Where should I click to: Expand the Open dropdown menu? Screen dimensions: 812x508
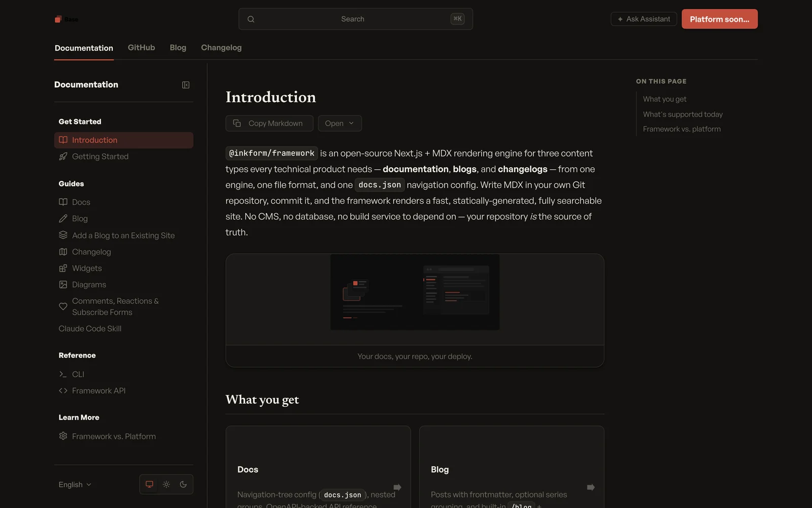[340, 123]
